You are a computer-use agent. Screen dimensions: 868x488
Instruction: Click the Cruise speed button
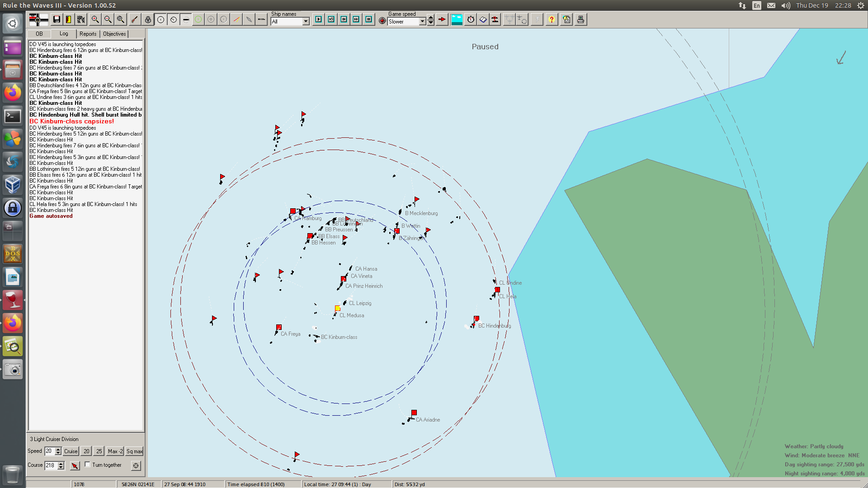[x=71, y=451]
